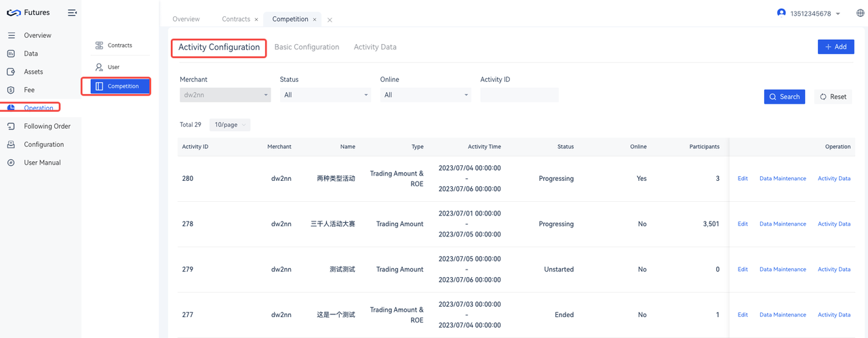Open Following Order in the sidebar
Viewport: 868px width, 338px height.
[47, 126]
